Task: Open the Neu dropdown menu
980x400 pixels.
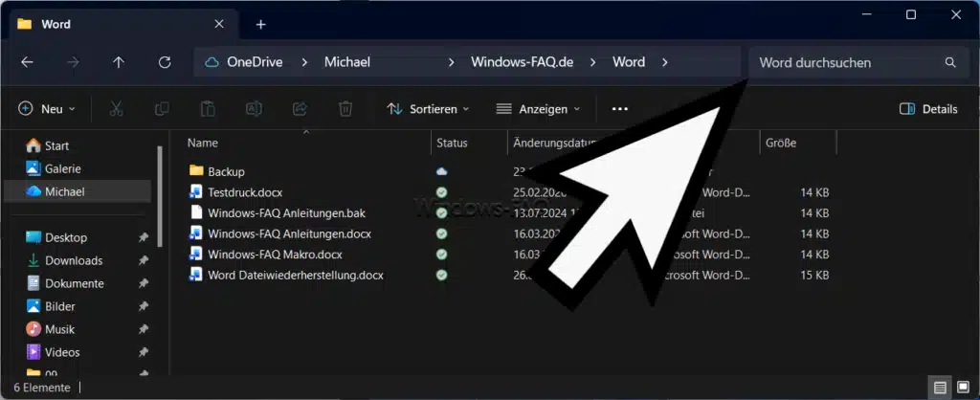Action: coord(47,109)
